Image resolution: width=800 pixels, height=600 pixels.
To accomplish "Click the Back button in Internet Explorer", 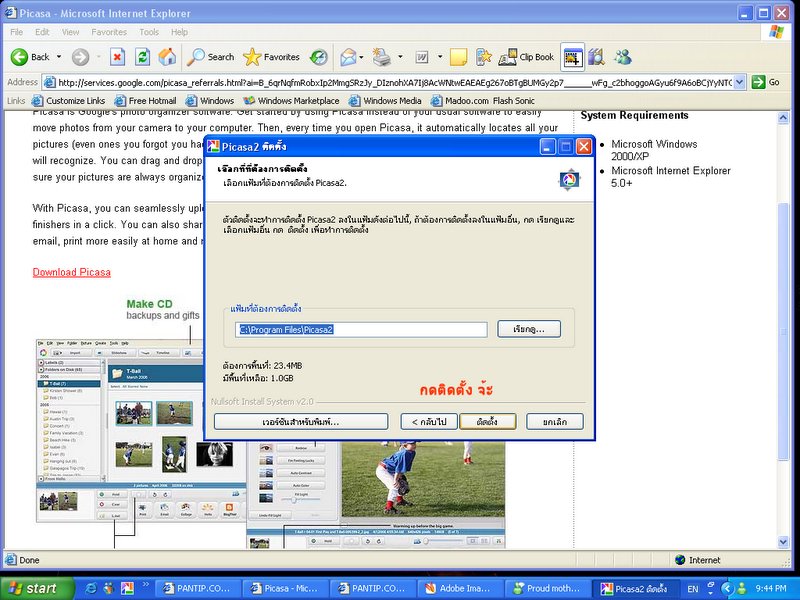I will coord(31,57).
